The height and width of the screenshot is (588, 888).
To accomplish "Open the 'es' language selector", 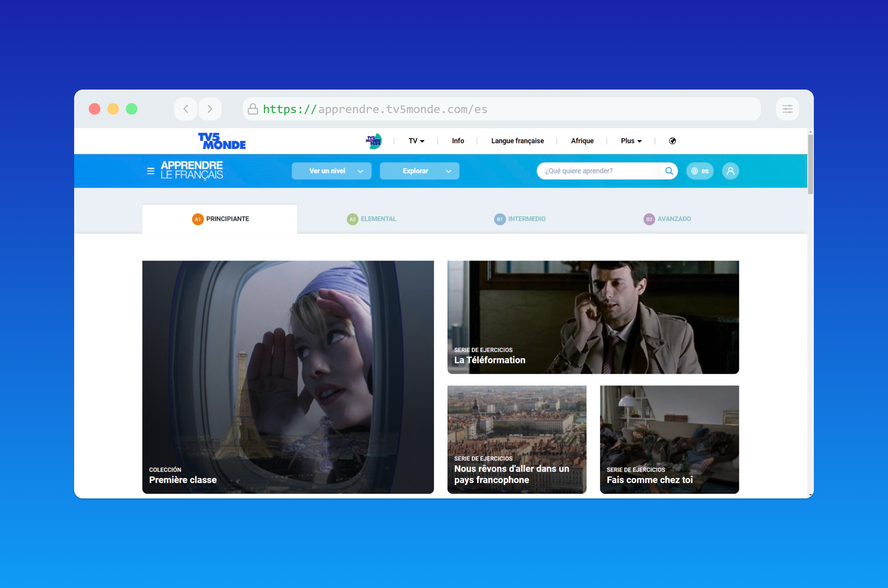I will [700, 171].
